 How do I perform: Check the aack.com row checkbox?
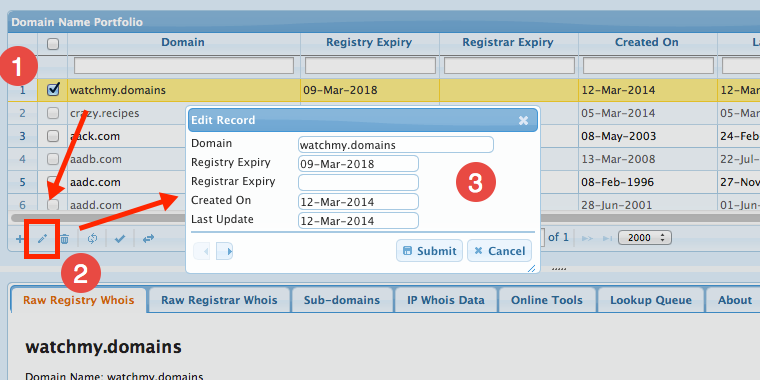53,136
